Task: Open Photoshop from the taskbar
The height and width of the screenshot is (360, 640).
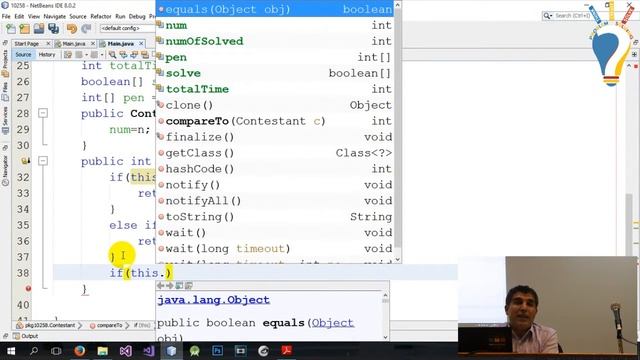Action: tap(218, 351)
